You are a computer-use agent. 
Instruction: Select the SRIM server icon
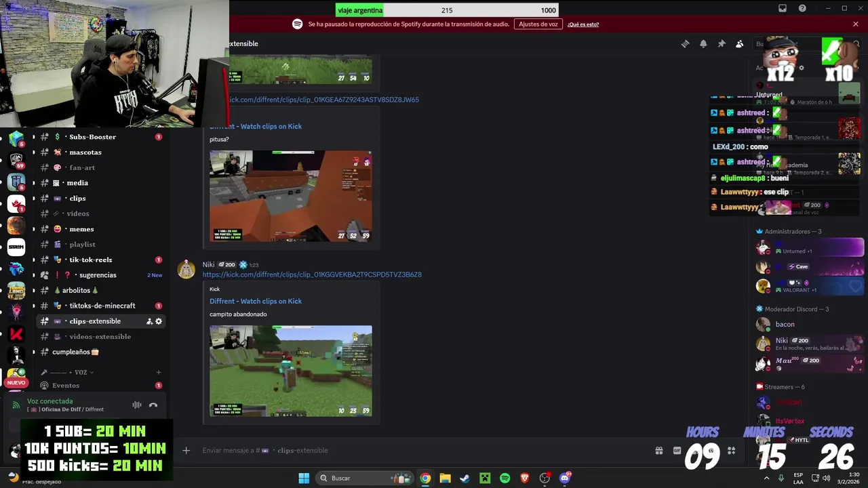click(16, 247)
